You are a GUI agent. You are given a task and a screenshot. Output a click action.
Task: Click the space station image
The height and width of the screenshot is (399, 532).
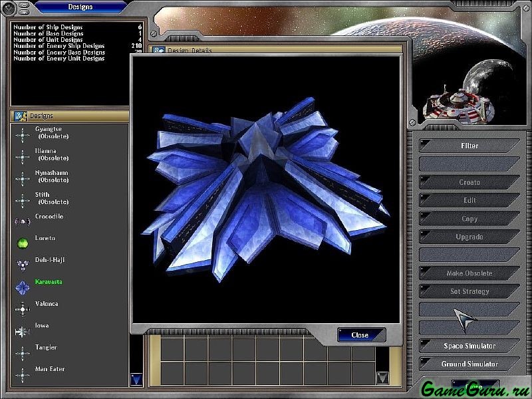click(458, 106)
